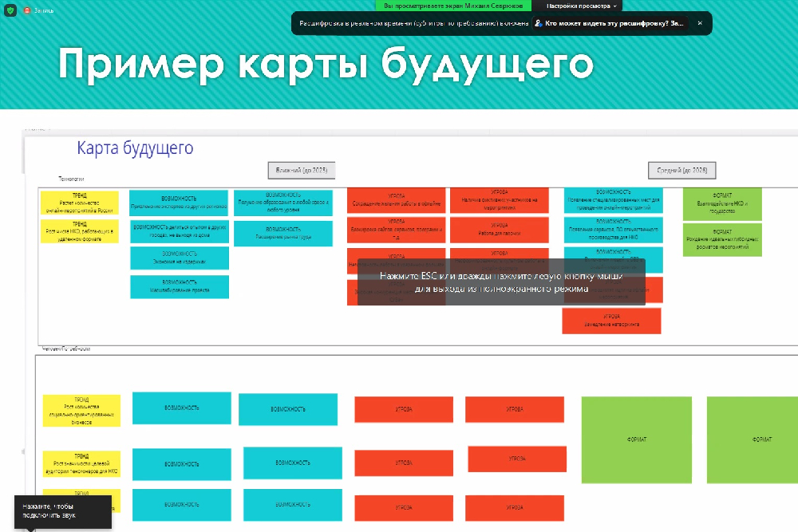Open the 'Настройки просмотра' view options dropdown
This screenshot has height=532, width=798.
[581, 6]
